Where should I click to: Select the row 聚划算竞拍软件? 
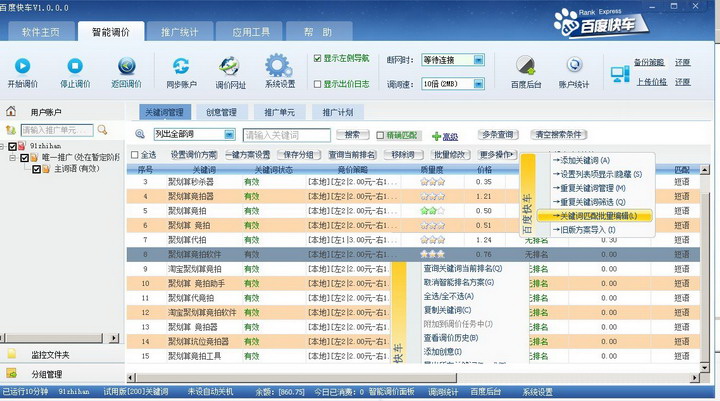coord(413,254)
